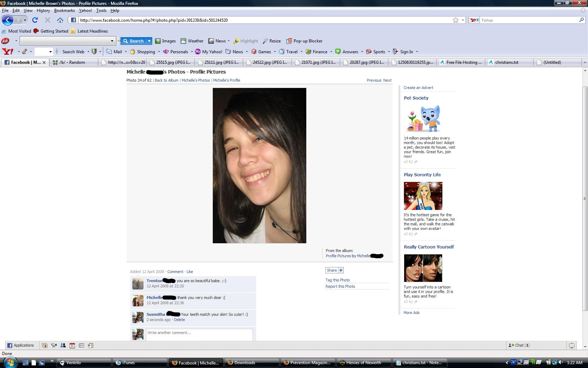Click the Back navigation arrow
This screenshot has height=368, width=588.
point(8,20)
